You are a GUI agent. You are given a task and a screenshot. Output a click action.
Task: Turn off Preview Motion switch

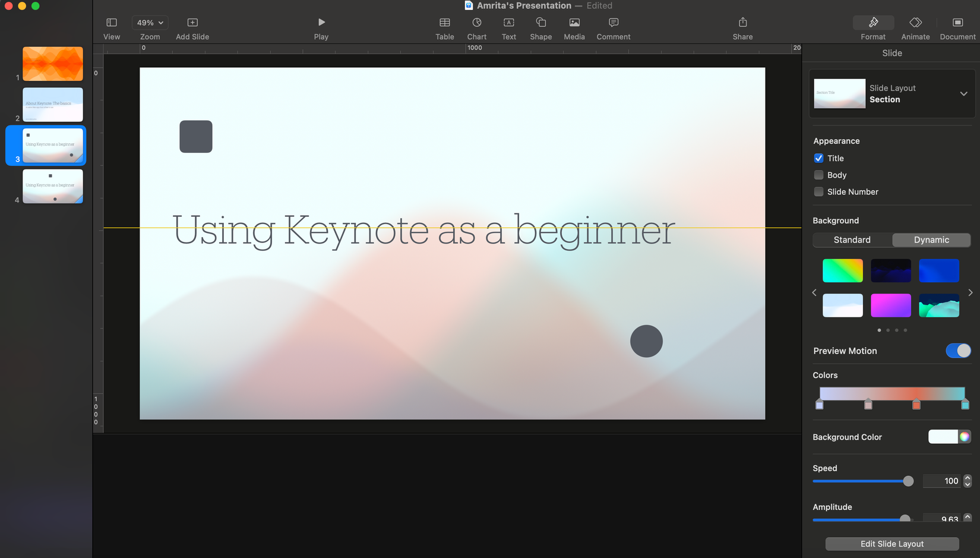point(958,351)
